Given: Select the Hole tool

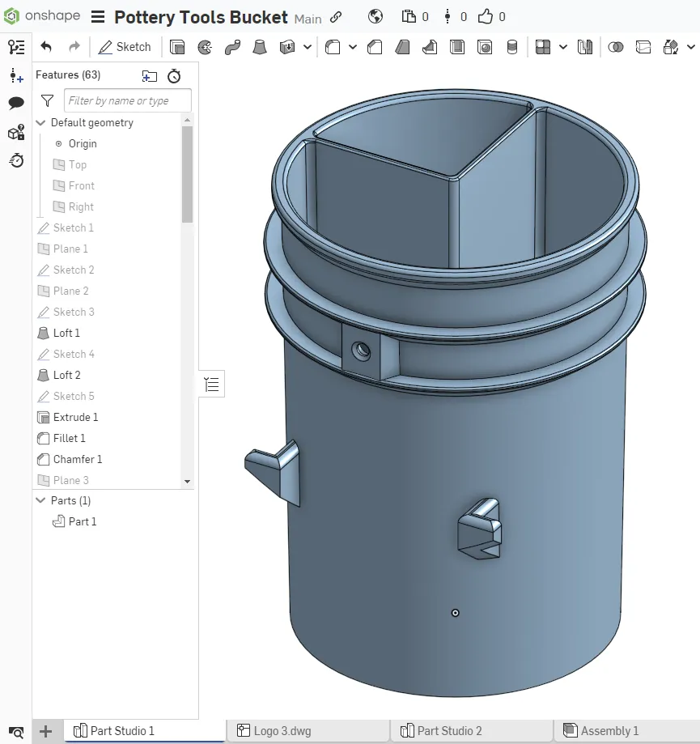Looking at the screenshot, I should tap(485, 47).
